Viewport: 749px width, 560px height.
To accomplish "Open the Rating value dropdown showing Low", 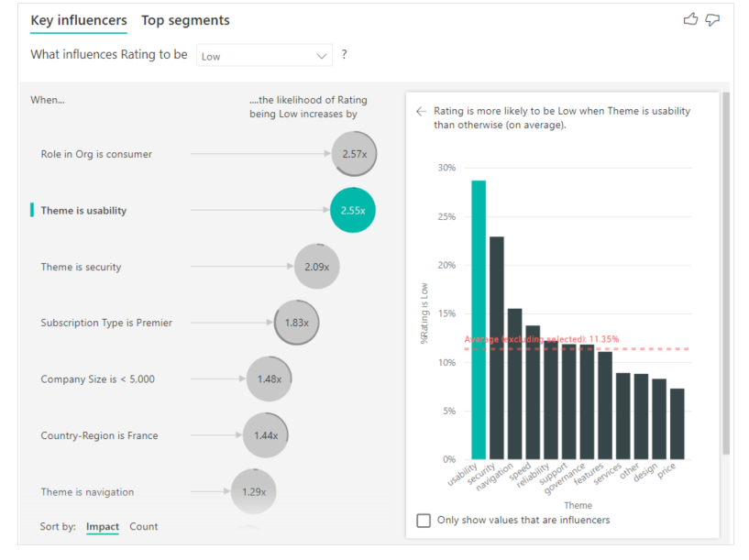I will pos(264,56).
